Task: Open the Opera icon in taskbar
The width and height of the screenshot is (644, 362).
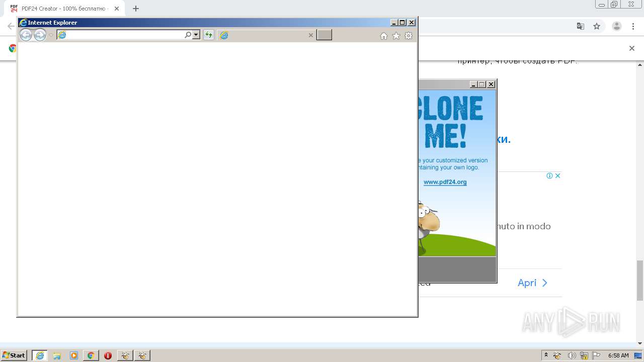Action: (108, 355)
